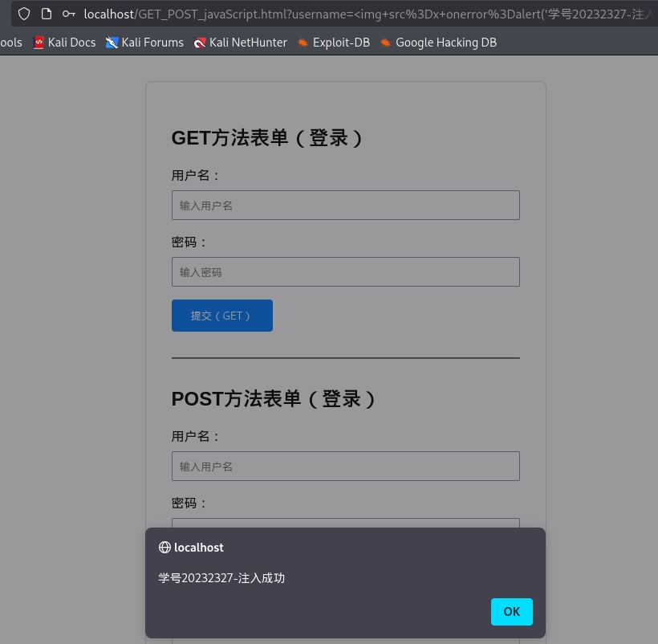Image resolution: width=658 pixels, height=644 pixels.
Task: Click the Google Hacking DB favicon
Action: pos(385,43)
